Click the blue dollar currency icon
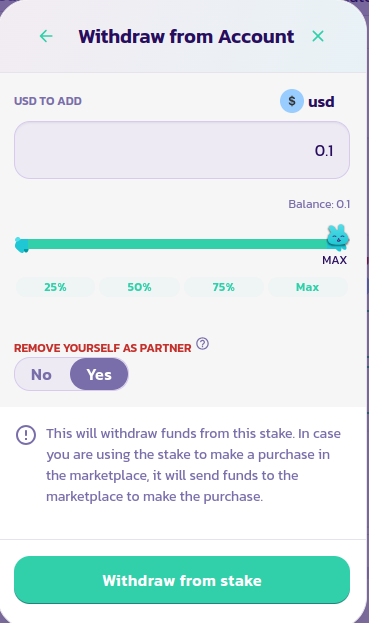369x623 pixels. click(292, 101)
